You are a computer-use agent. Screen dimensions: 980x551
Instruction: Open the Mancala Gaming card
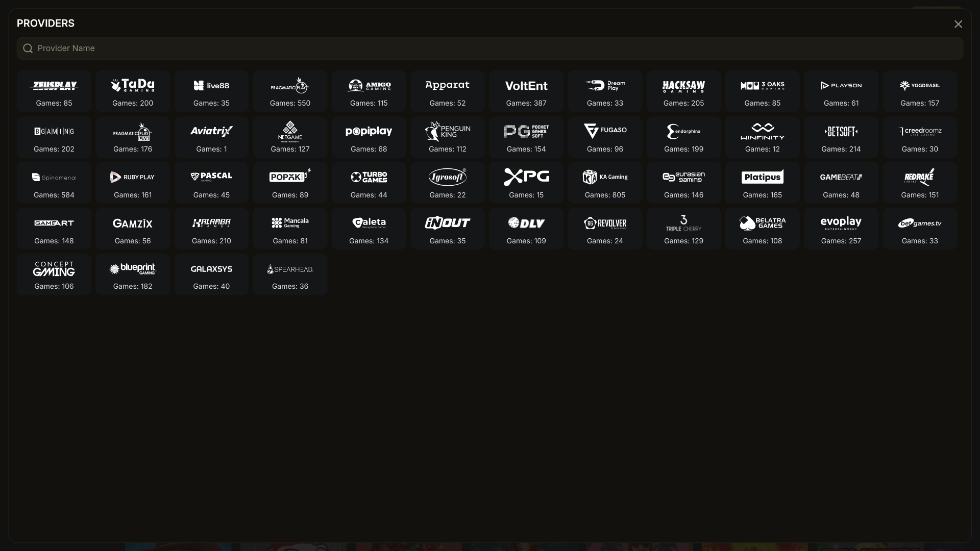(x=290, y=229)
